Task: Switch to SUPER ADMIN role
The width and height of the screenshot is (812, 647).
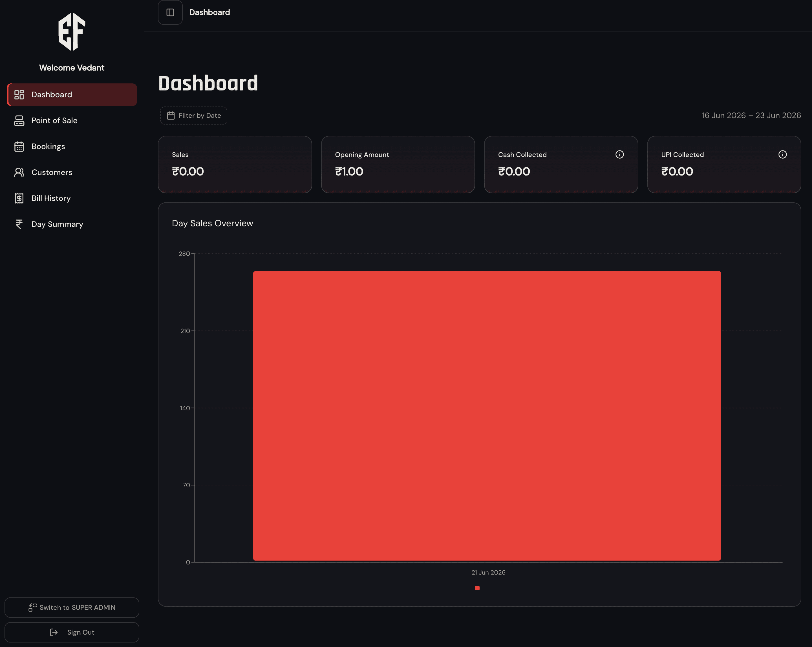Action: pyautogui.click(x=72, y=608)
